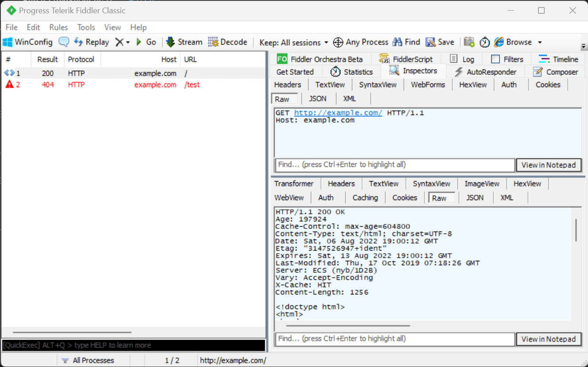588x367 pixels.
Task: Expand the dropdown arrow beside Browse
Action: coord(540,42)
